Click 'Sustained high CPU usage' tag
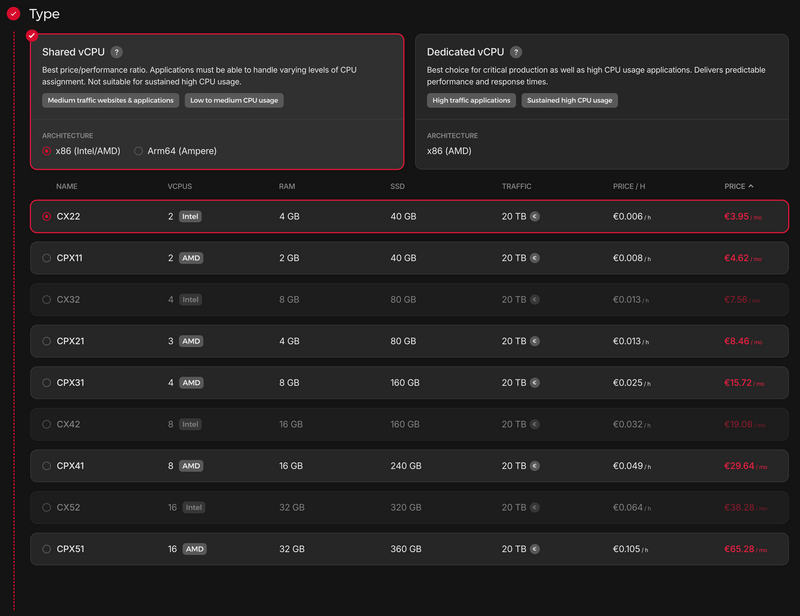Screen dimensions: 800x616 (x=569, y=101)
